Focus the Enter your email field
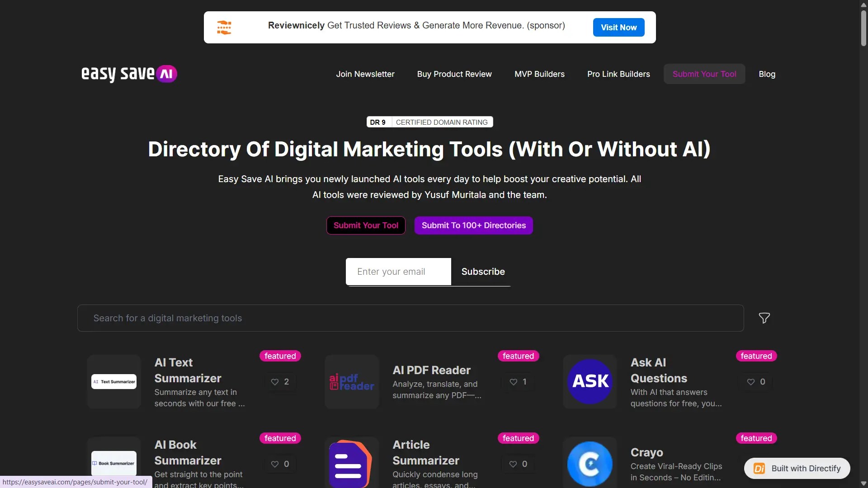The height and width of the screenshot is (488, 868). (398, 272)
